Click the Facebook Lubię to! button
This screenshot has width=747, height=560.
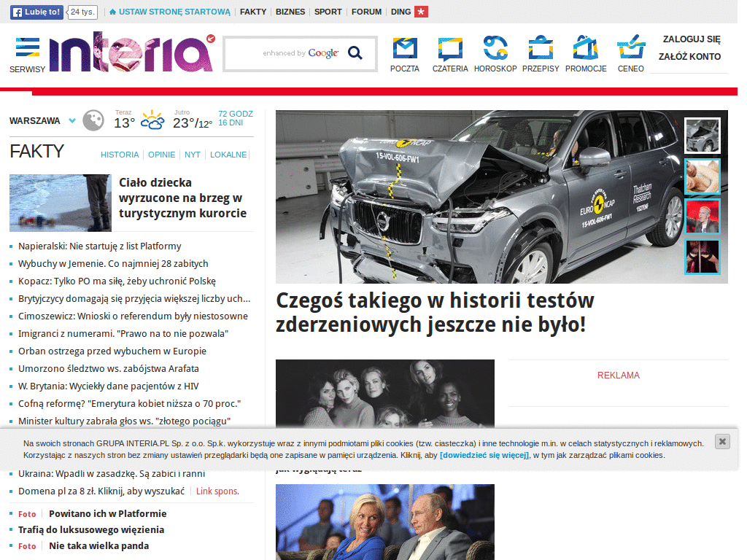tap(36, 12)
